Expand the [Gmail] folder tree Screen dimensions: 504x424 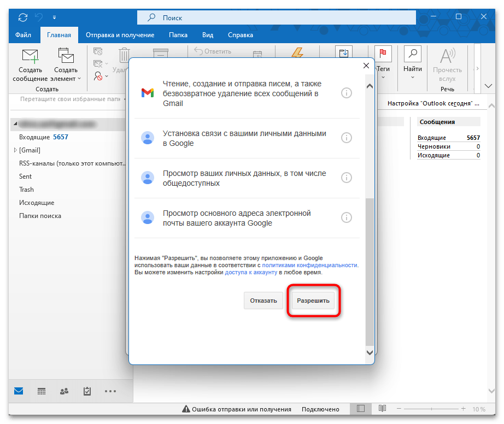tap(15, 150)
